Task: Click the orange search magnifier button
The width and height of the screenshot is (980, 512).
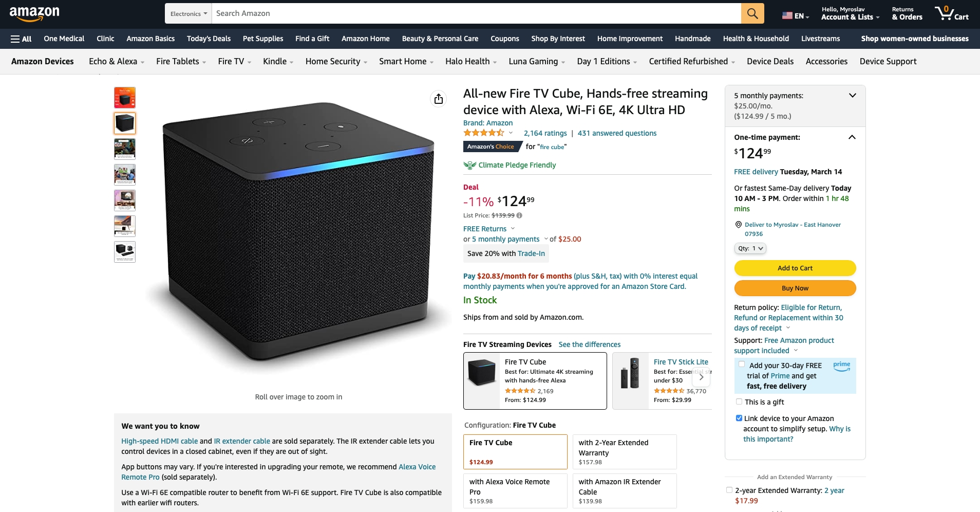Action: click(x=752, y=13)
